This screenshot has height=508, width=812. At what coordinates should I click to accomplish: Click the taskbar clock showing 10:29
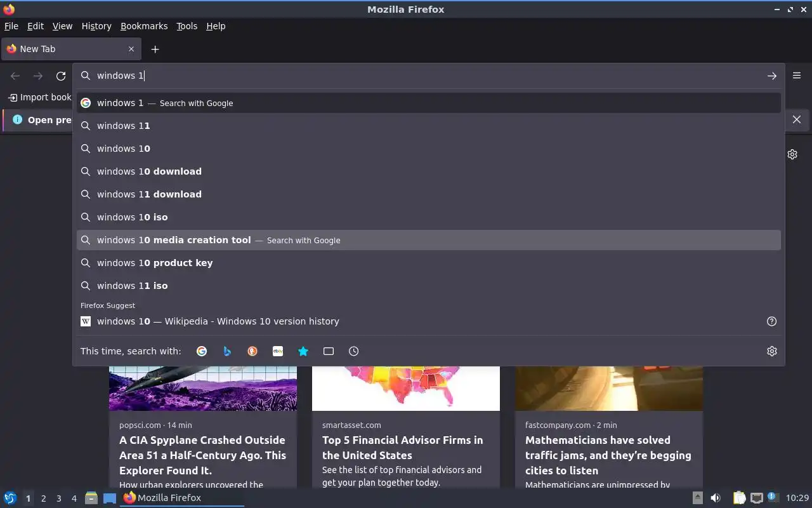(x=797, y=498)
